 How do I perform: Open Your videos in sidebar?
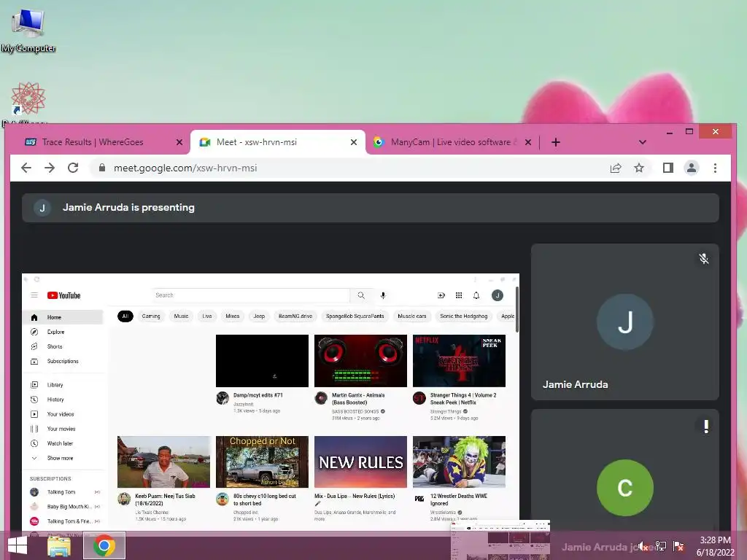point(63,414)
